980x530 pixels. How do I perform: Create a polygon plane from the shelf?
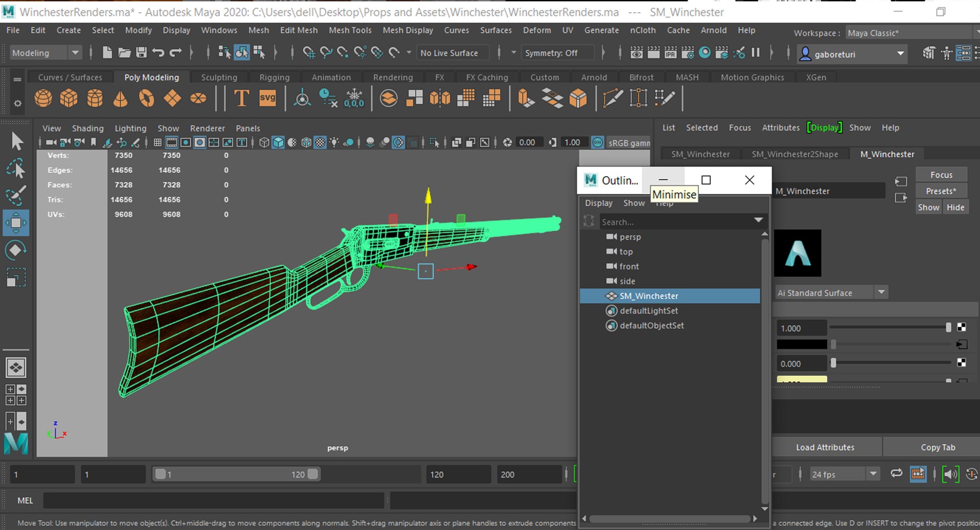[x=173, y=98]
